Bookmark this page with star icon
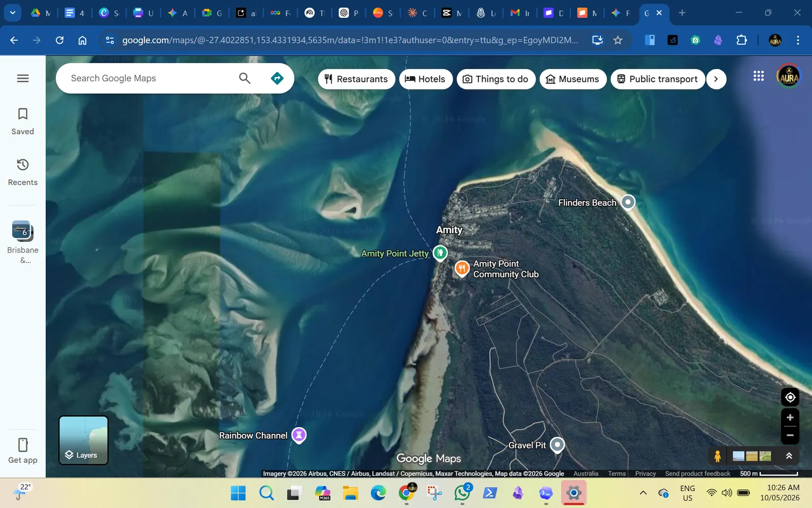This screenshot has width=812, height=508. pyautogui.click(x=618, y=40)
